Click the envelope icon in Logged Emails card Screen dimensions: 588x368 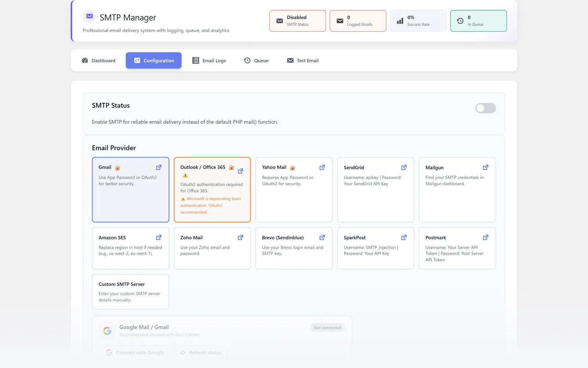click(340, 21)
